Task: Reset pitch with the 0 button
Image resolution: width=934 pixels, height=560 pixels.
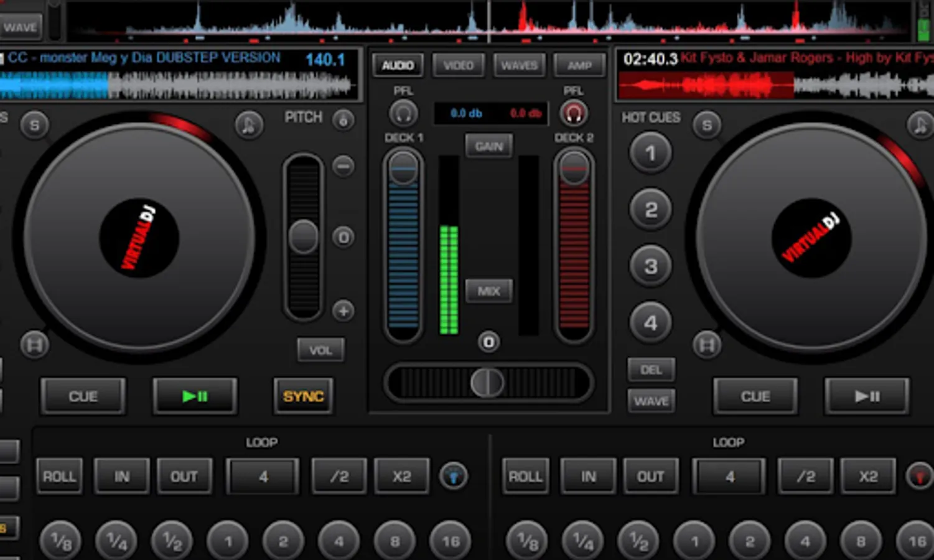Action: [343, 237]
